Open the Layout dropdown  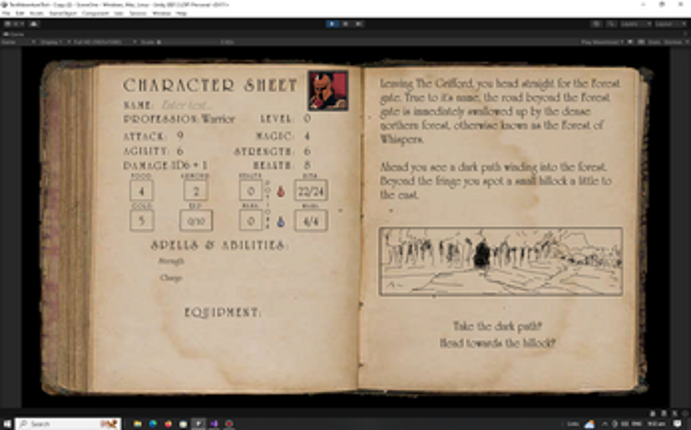click(670, 24)
